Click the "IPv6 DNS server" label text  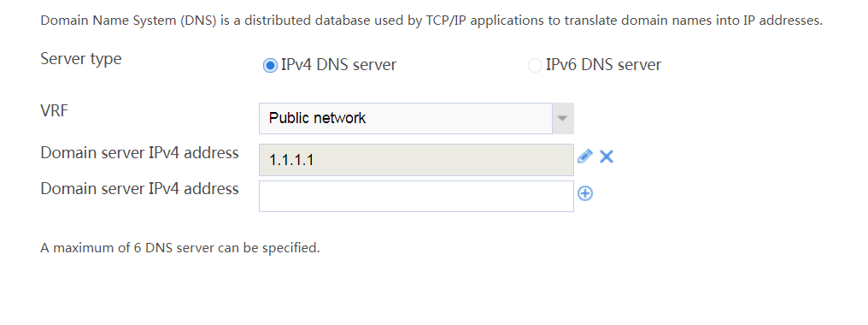tap(603, 65)
